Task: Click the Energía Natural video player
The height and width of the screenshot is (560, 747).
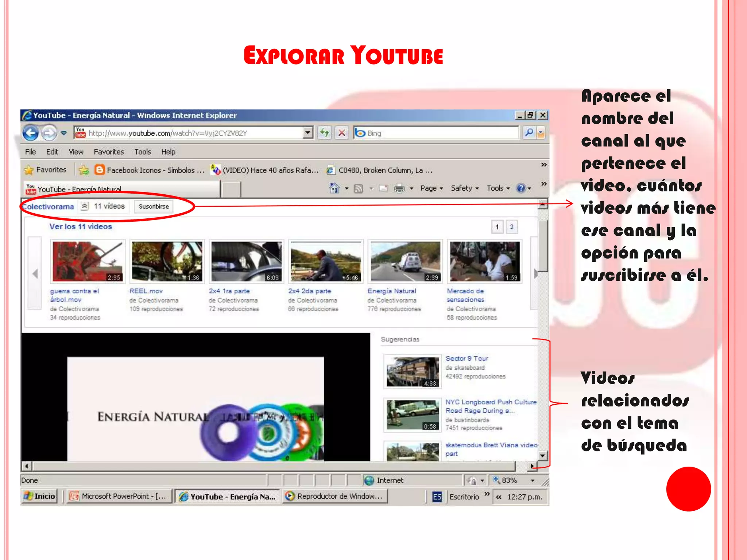Action: tap(196, 397)
